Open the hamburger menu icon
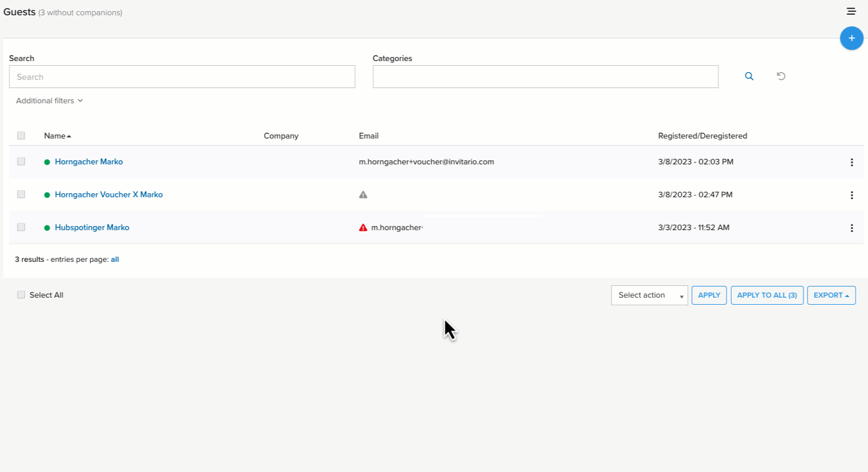This screenshot has width=868, height=472. point(851,11)
